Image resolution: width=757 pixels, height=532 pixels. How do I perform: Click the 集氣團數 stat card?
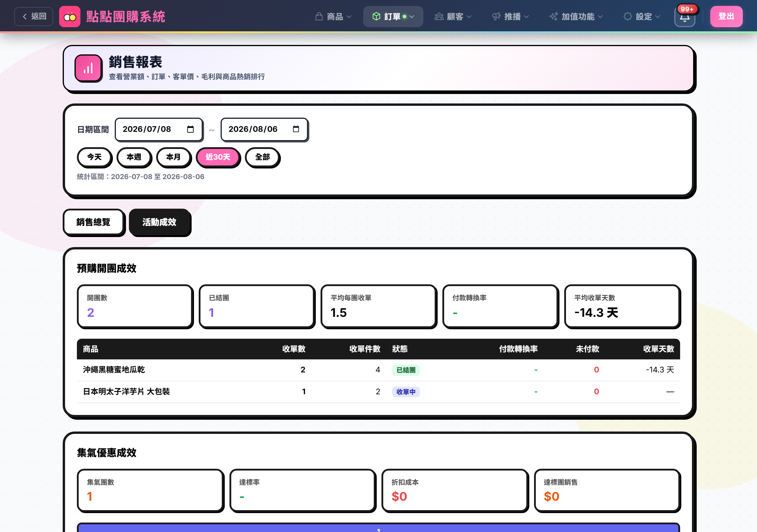coord(150,490)
